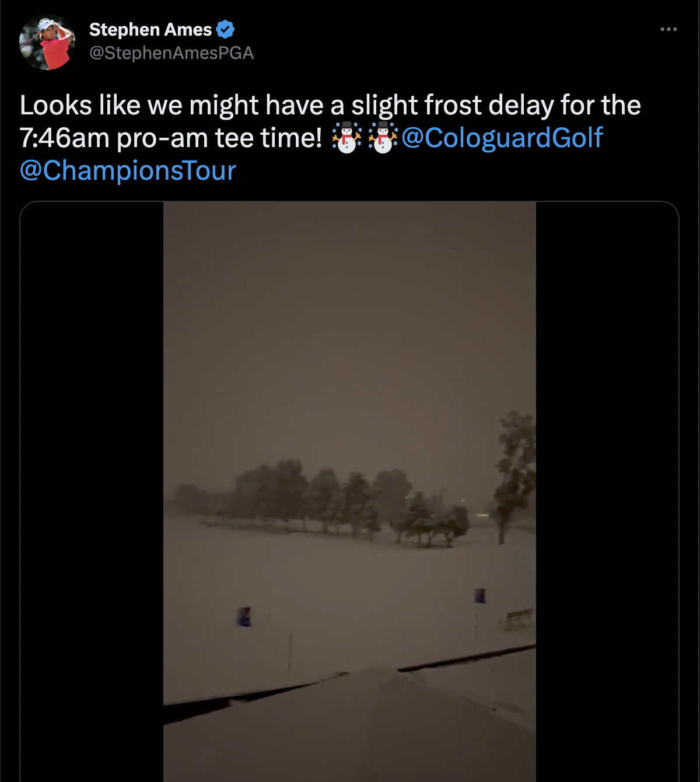Image resolution: width=700 pixels, height=782 pixels.
Task: Click the first snowman emoji
Action: click(346, 138)
